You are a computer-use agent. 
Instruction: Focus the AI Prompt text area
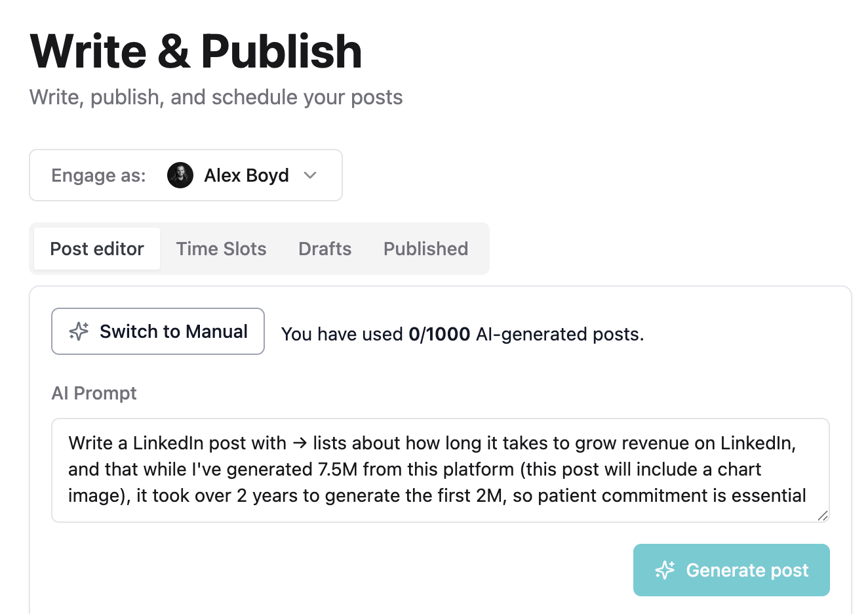tap(441, 470)
